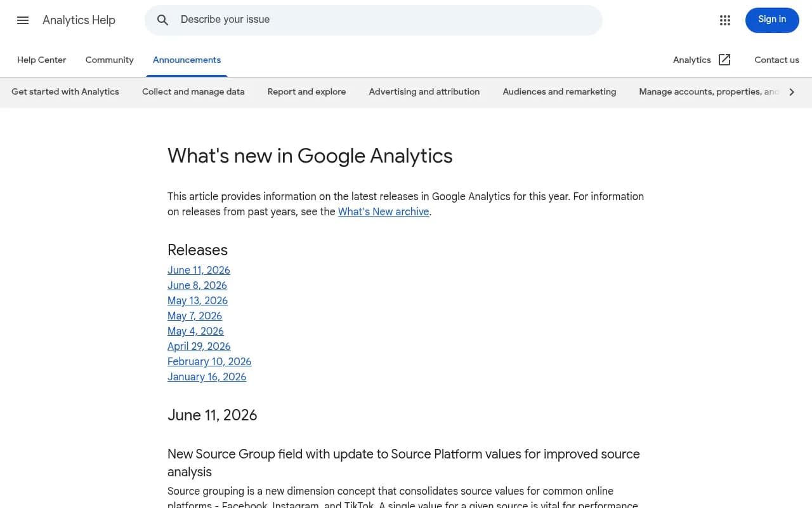Show more categories with right chevron
The height and width of the screenshot is (508, 812).
(x=792, y=92)
